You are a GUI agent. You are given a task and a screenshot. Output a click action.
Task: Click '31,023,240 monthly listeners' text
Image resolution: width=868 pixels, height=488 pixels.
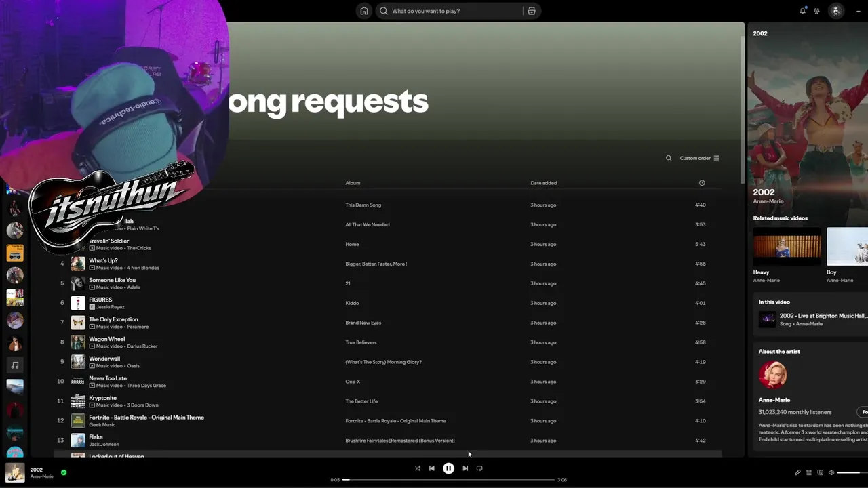coord(795,412)
